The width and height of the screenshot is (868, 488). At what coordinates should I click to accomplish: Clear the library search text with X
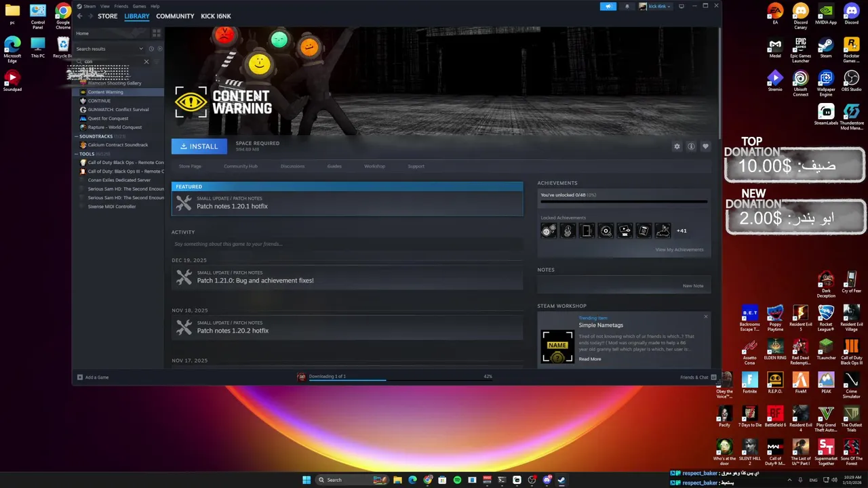(x=146, y=62)
